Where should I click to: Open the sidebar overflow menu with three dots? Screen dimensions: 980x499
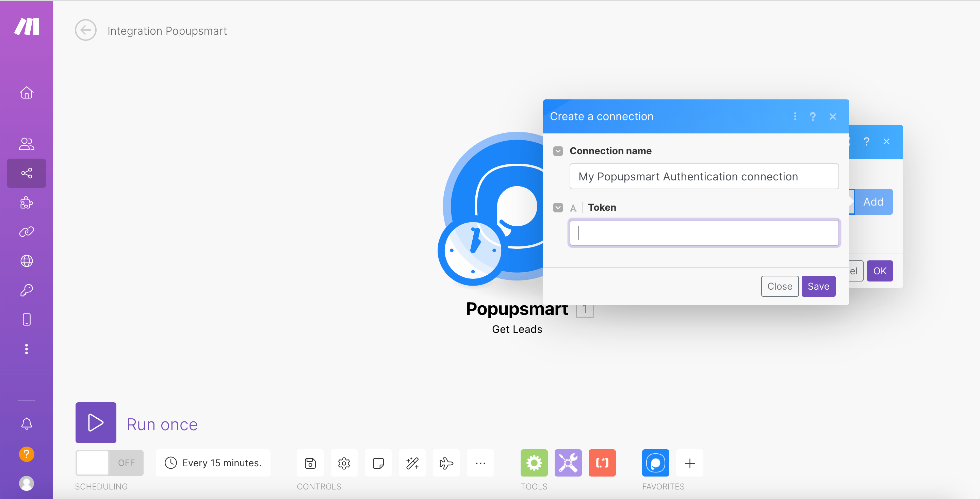26,349
